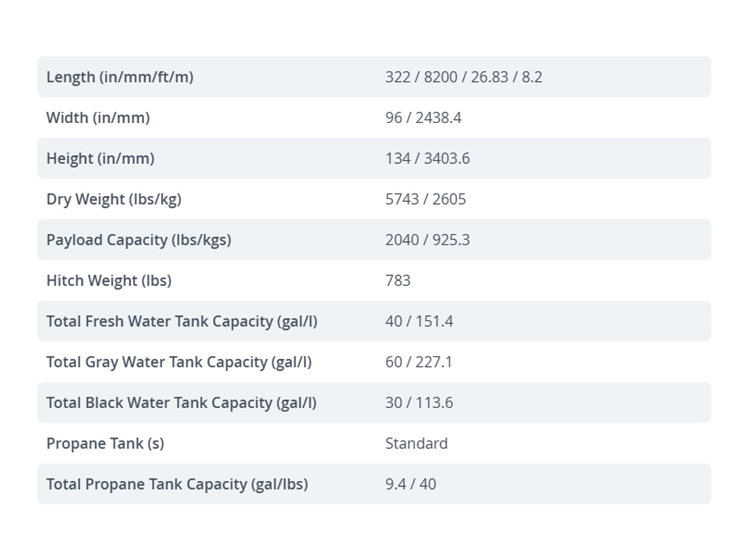Click the Height (in/mm) label

(x=100, y=158)
